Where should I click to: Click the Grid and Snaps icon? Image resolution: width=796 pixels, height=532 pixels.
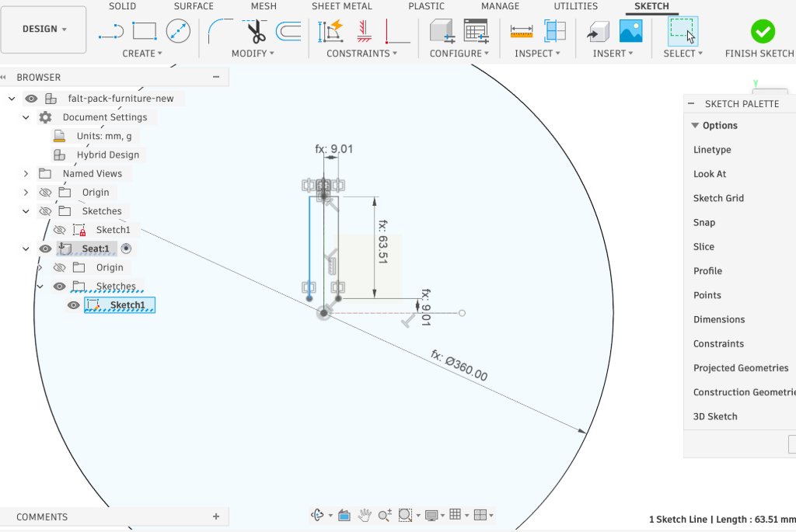(456, 515)
